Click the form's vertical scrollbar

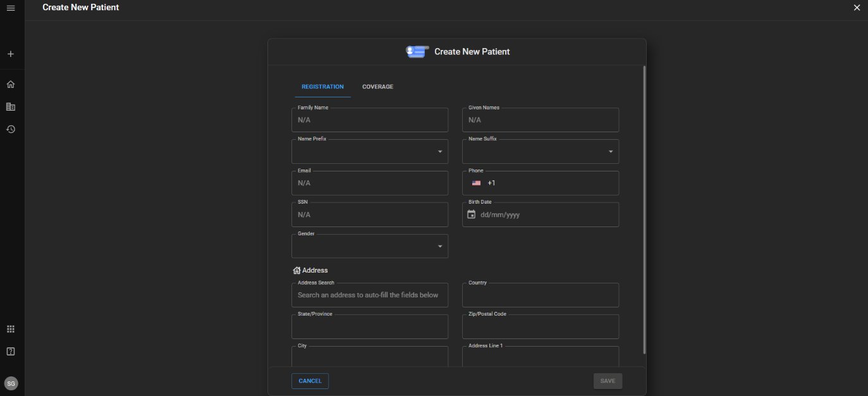[644, 209]
